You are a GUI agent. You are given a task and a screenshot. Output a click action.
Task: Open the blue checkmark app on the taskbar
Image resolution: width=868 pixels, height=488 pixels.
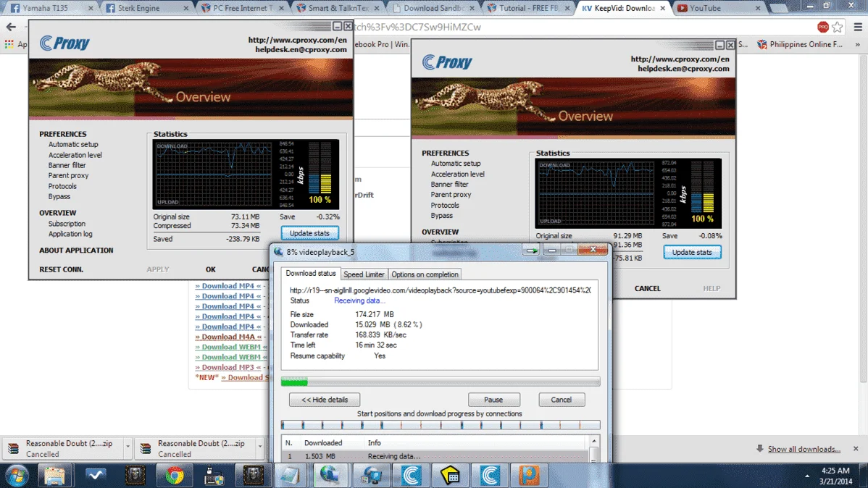tap(95, 475)
